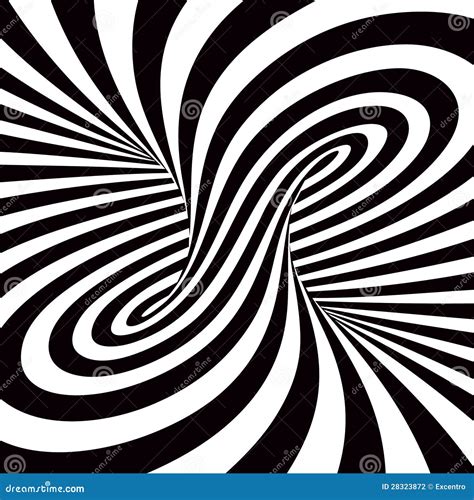The width and height of the screenshot is (474, 500).
Task: Click the watermark swirl in the middle of the image
Action: pyautogui.click(x=280, y=199)
